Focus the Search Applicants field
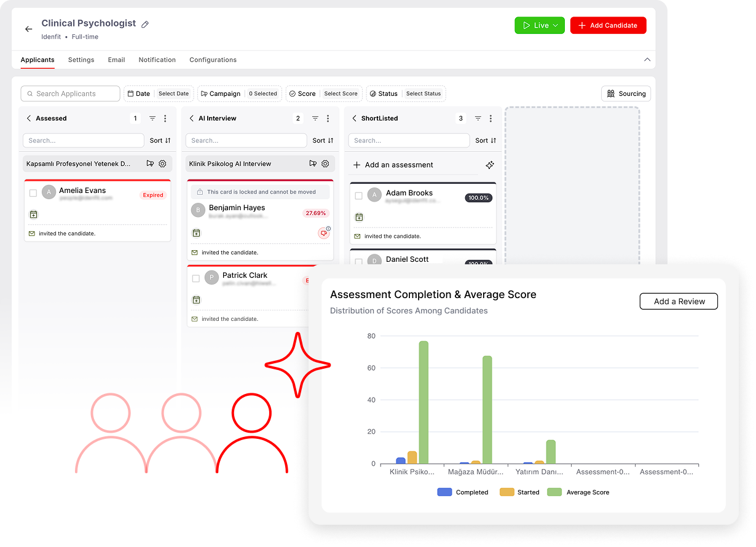 point(70,93)
